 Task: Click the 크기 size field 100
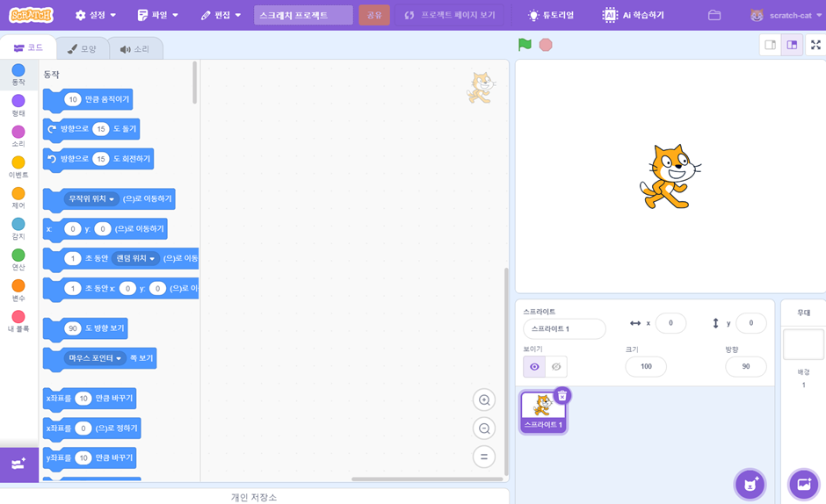(646, 366)
